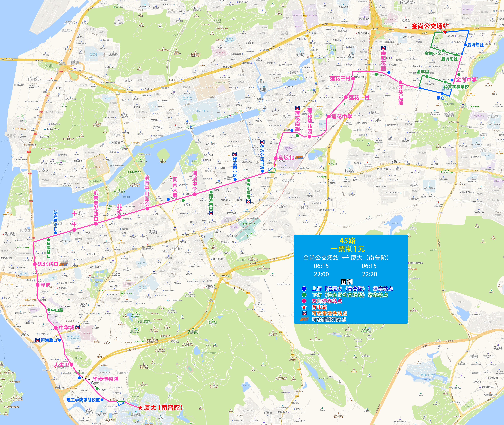Click the 莲花中学 station label
Viewport: 504px width, 425px height.
342,117
